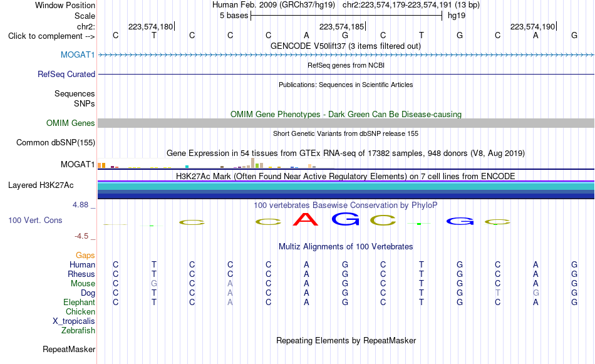The width and height of the screenshot is (595, 364).
Task: Click the OMIM Genes label
Action: (x=70, y=123)
